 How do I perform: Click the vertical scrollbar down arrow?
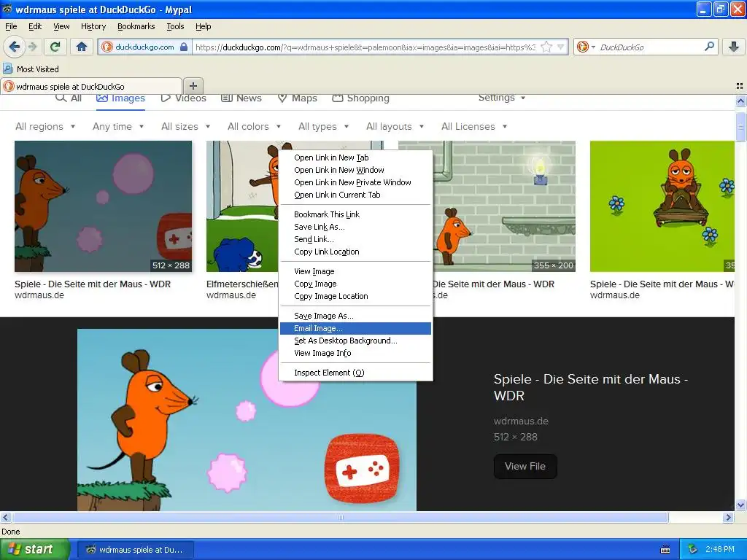click(740, 505)
